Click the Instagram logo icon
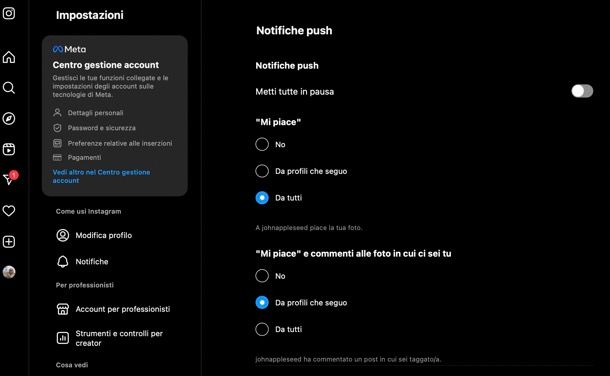This screenshot has height=376, width=610. (9, 13)
